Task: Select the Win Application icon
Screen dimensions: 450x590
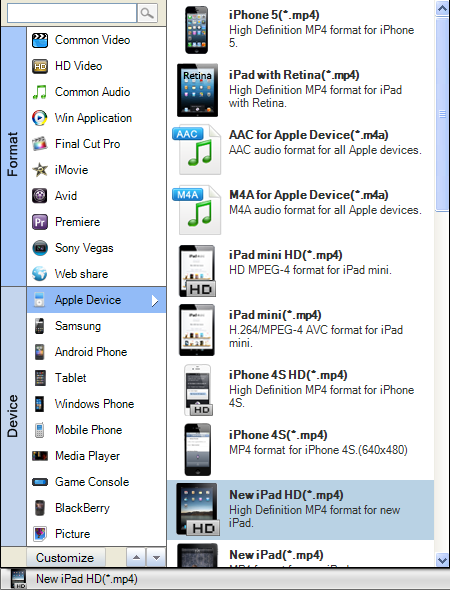Action: click(x=40, y=118)
